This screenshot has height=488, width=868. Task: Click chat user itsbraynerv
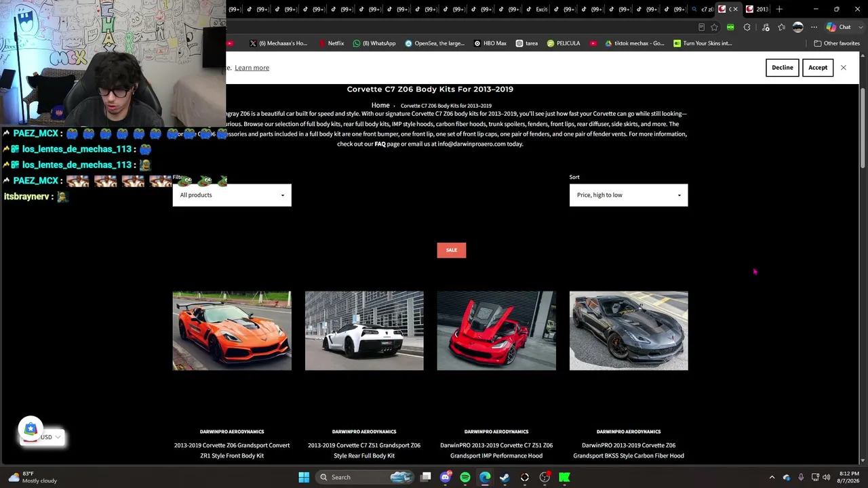click(26, 197)
